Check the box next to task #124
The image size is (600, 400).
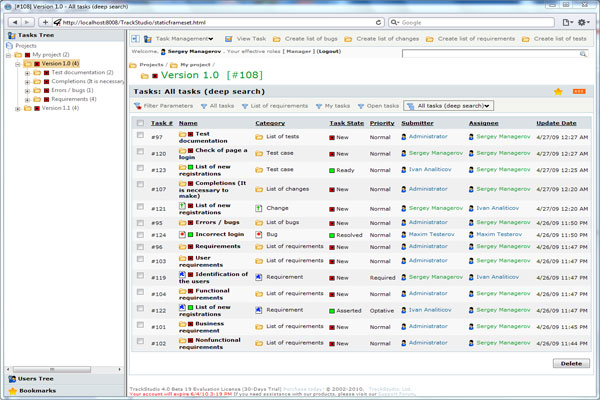[x=140, y=234]
